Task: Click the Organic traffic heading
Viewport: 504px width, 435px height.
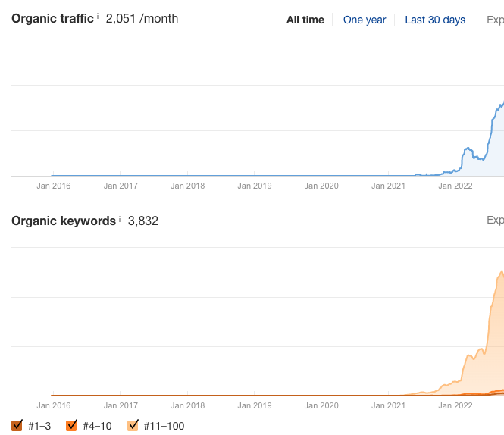Action: 52,19
